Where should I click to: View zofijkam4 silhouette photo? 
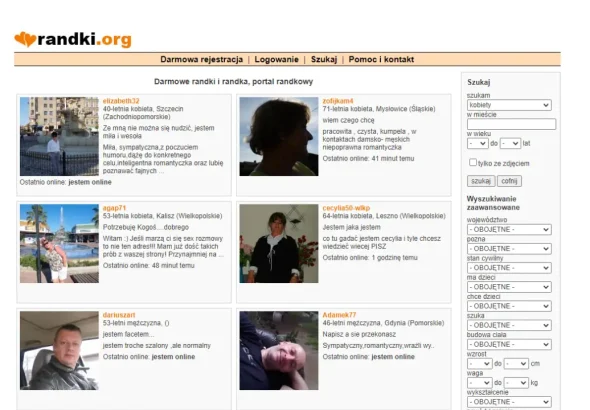279,137
